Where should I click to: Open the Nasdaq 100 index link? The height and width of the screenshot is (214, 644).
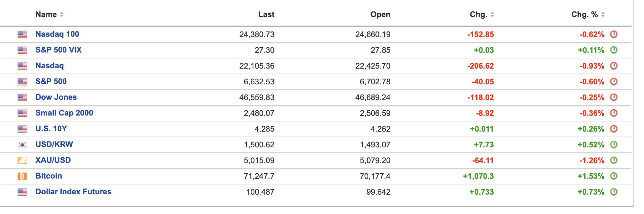click(57, 34)
